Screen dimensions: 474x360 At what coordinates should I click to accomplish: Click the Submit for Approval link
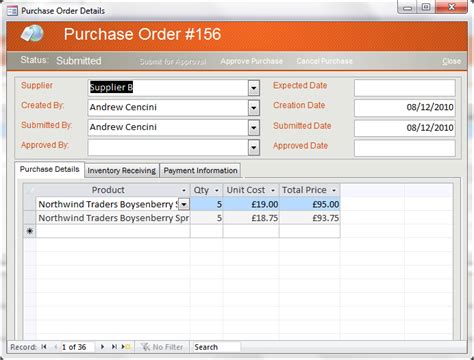173,62
